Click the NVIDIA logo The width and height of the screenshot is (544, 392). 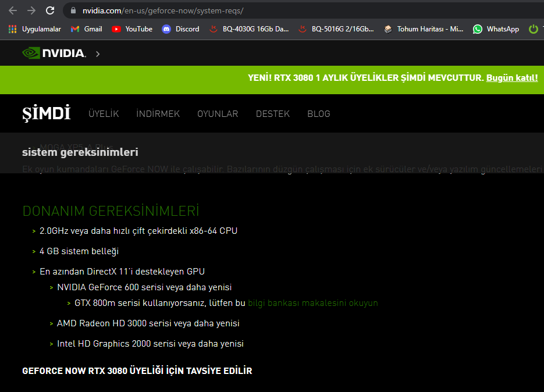coord(54,53)
